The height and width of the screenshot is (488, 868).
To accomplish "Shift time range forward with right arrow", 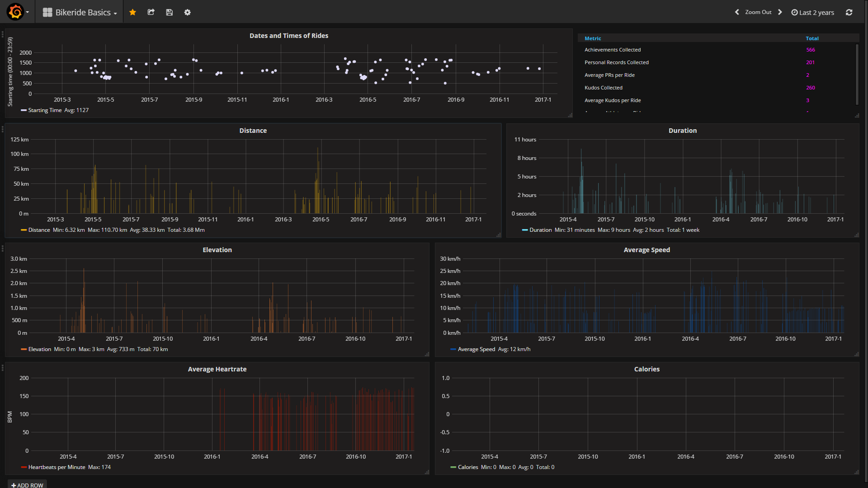I will click(x=780, y=12).
